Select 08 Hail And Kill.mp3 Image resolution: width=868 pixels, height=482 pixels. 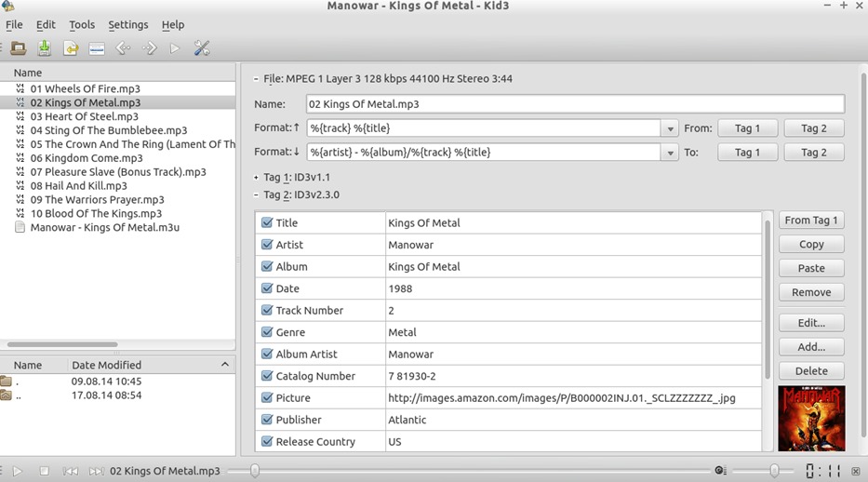[x=78, y=186]
